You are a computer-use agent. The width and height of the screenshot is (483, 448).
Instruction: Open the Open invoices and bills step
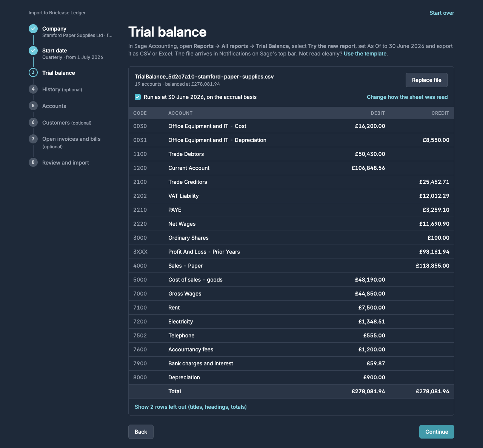click(71, 142)
